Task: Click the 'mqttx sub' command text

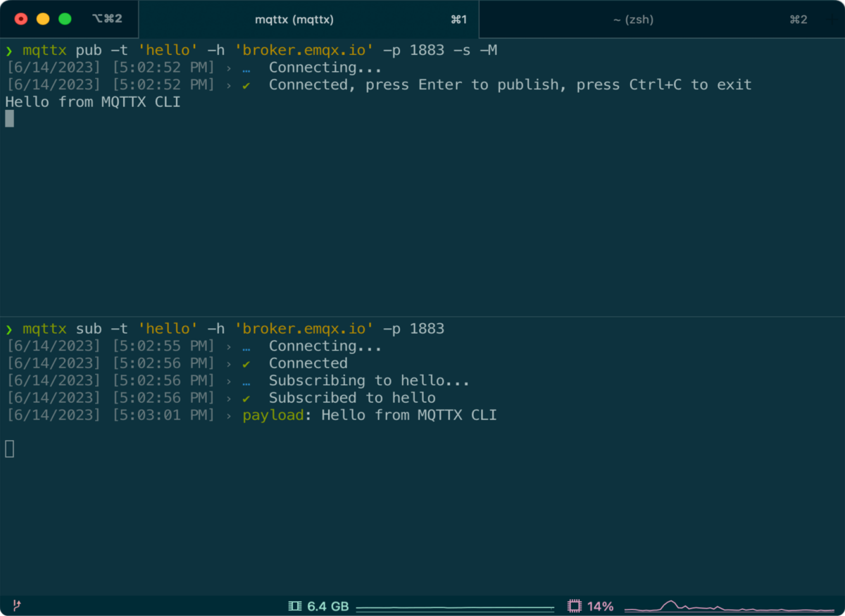Action: 63,329
